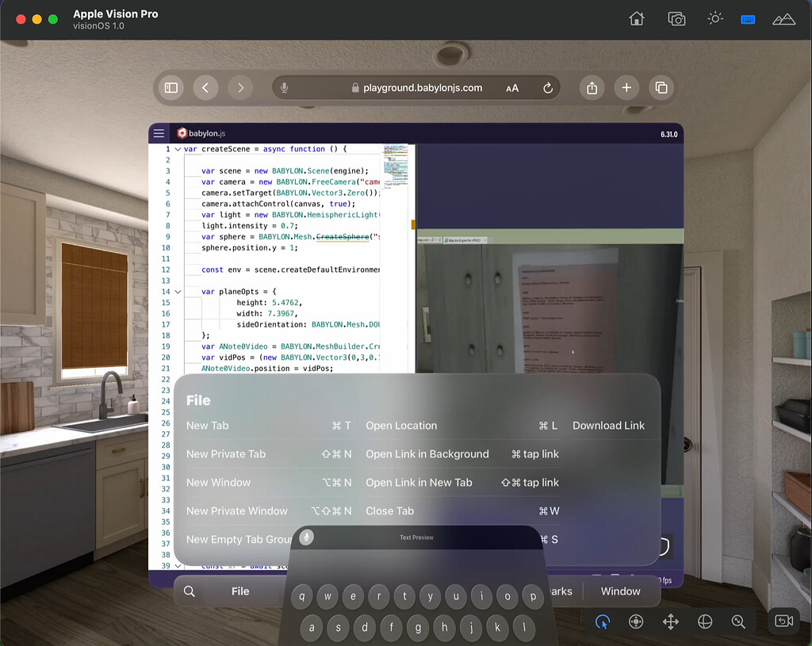
Task: Select the pan gesture arrows tool
Action: point(670,621)
